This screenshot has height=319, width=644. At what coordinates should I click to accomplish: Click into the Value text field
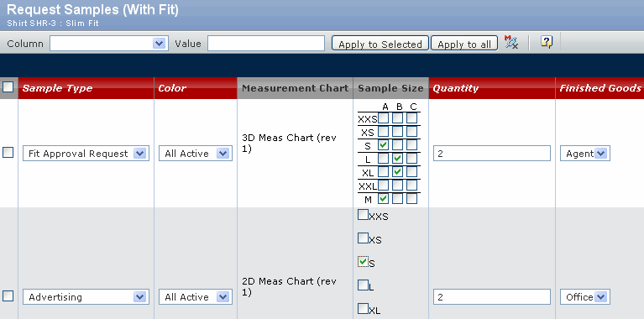pyautogui.click(x=266, y=44)
